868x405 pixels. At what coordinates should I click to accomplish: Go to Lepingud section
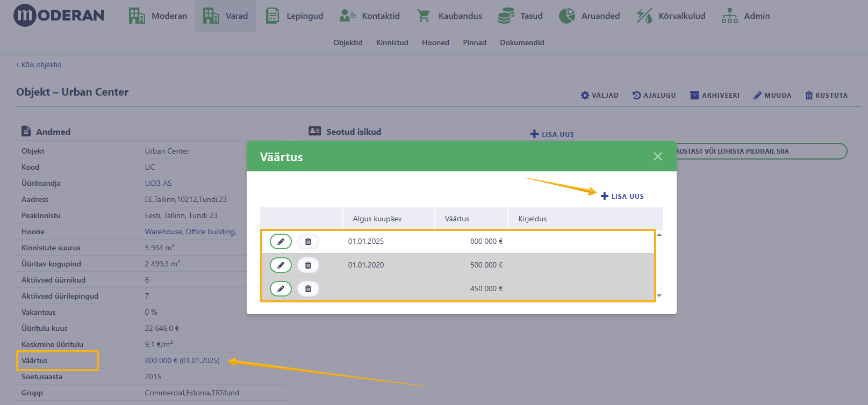(295, 16)
